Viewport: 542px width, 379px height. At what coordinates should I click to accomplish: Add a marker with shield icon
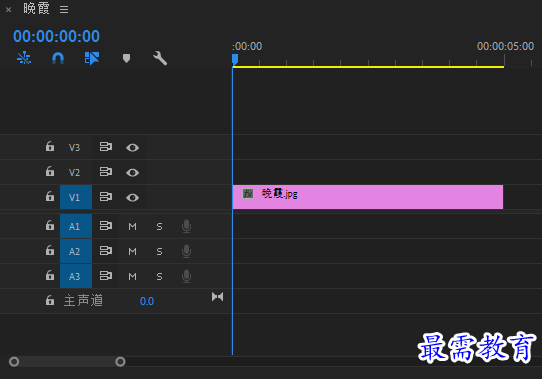click(126, 58)
